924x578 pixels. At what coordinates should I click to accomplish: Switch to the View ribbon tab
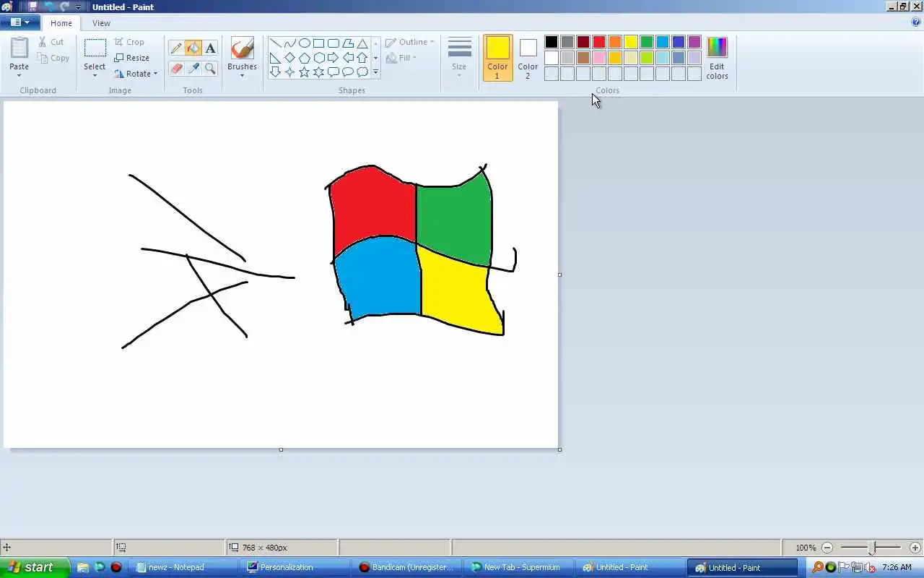101,23
